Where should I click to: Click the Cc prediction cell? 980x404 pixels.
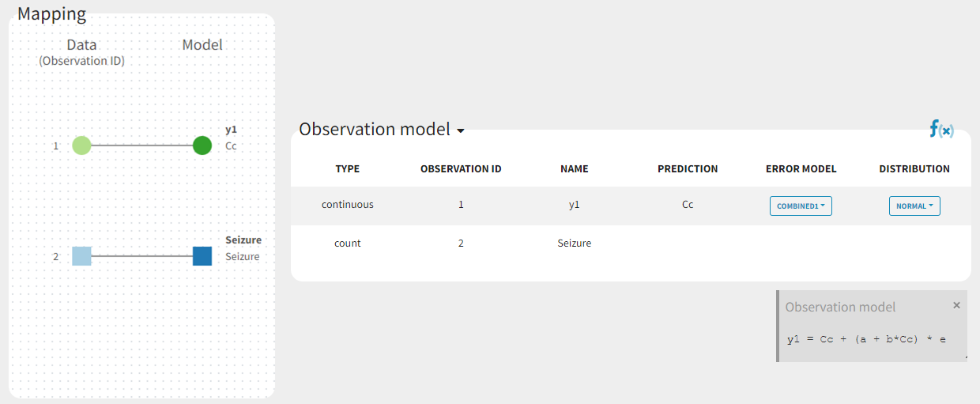[x=688, y=205]
